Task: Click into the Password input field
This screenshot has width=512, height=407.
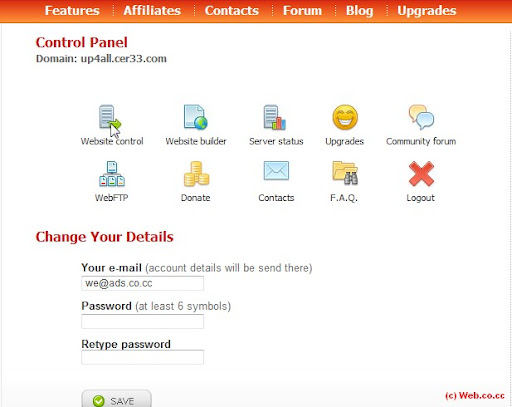Action: pos(142,321)
